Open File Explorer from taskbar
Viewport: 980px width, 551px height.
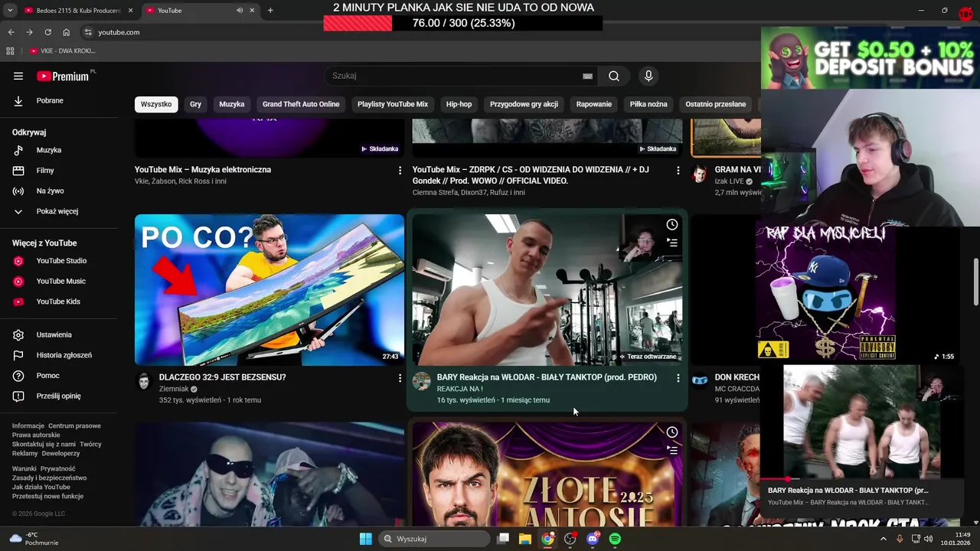[525, 539]
